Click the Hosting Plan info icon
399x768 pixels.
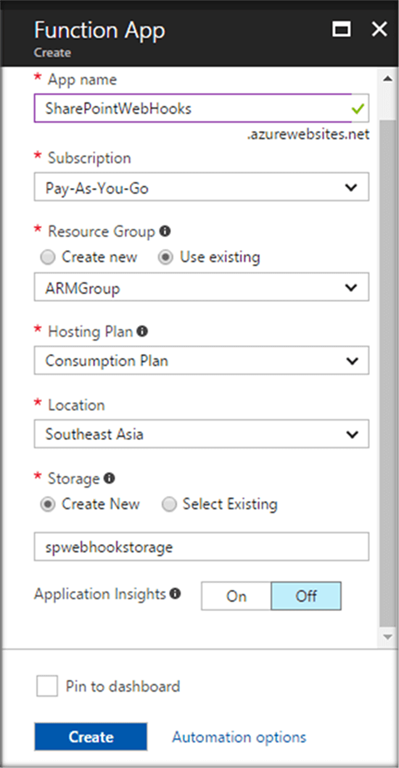click(x=142, y=332)
